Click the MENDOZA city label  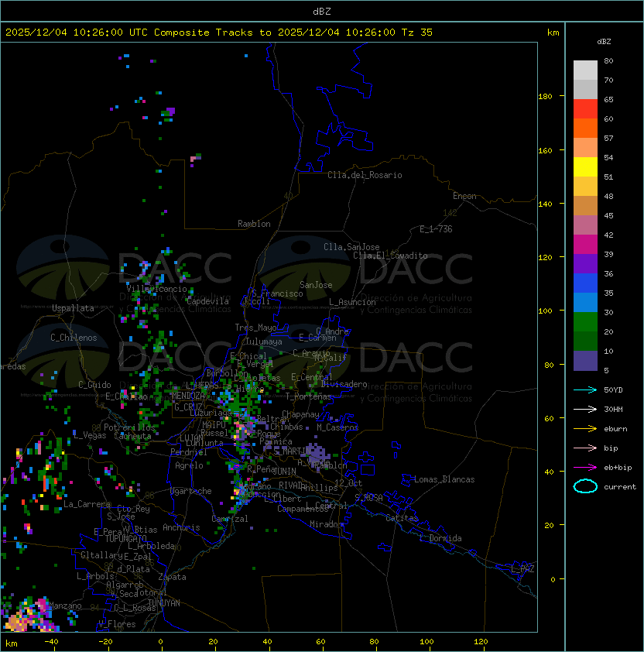point(188,395)
